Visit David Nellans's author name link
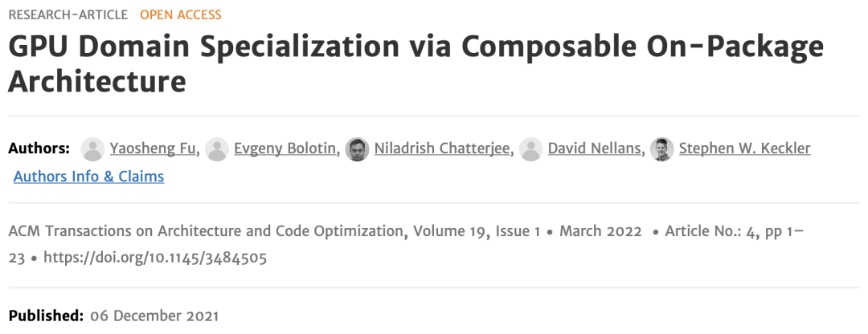The height and width of the screenshot is (334, 868). click(x=596, y=149)
